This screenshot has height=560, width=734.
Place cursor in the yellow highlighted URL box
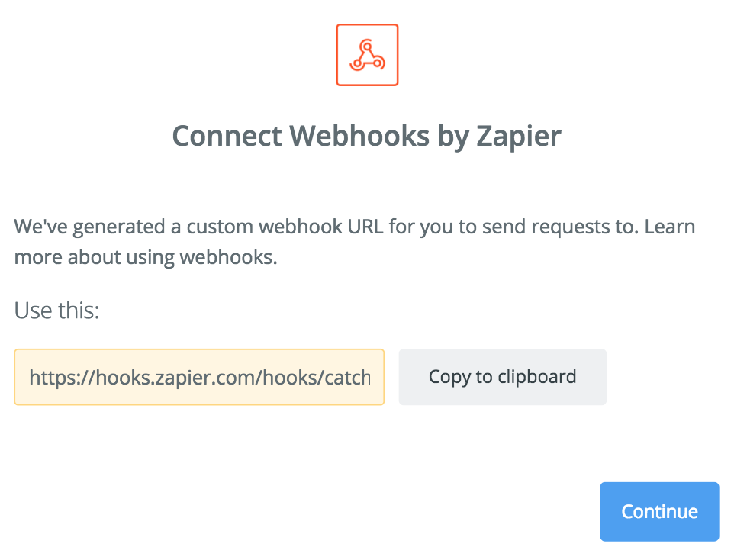pos(199,377)
